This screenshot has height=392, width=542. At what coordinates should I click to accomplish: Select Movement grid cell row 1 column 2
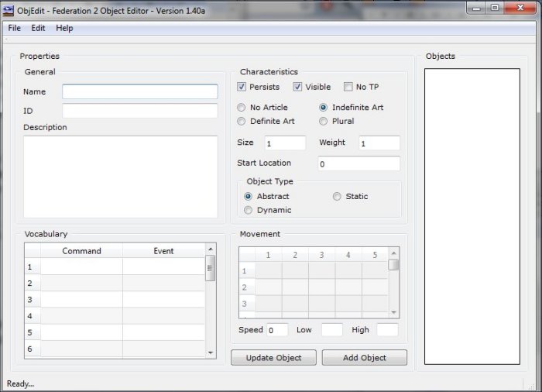coord(295,270)
